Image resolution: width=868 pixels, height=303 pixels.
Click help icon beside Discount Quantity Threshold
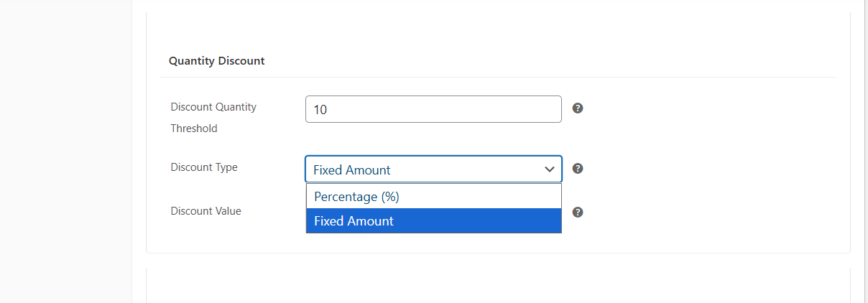tap(577, 108)
